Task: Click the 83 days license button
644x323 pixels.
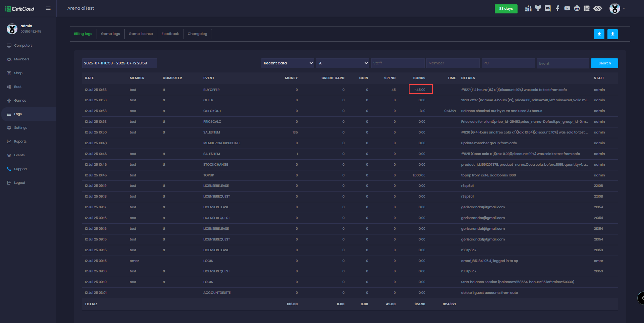Action: (x=506, y=9)
